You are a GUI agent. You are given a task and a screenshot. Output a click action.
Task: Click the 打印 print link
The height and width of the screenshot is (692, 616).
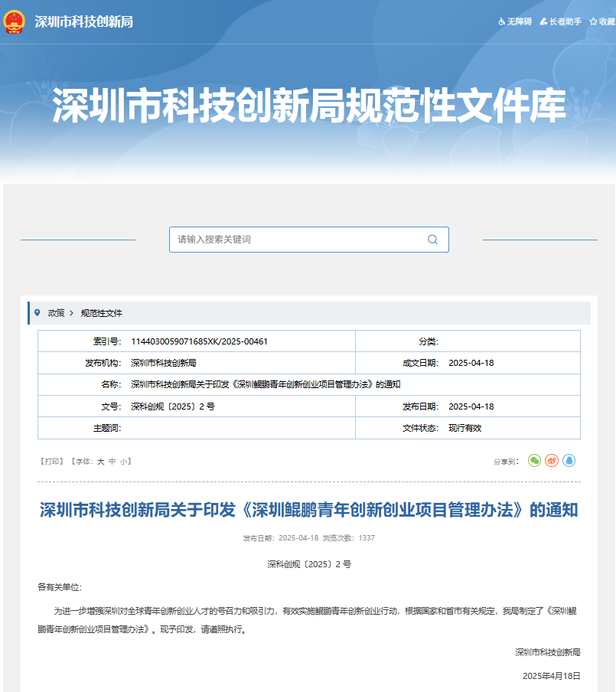click(52, 462)
